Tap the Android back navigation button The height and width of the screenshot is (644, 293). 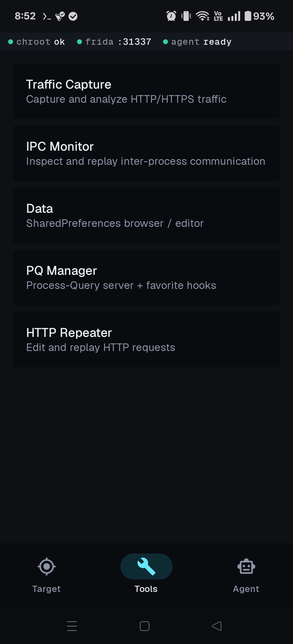pos(217,626)
